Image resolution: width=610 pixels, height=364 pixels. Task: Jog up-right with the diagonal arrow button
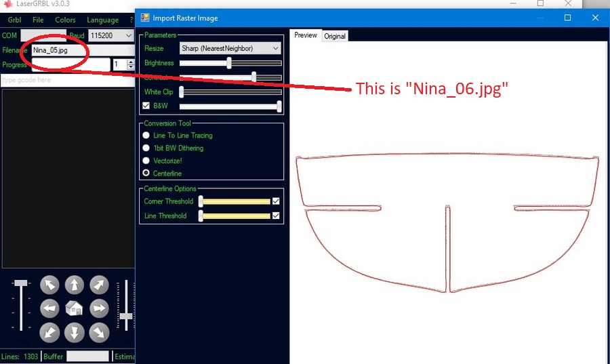tap(99, 285)
